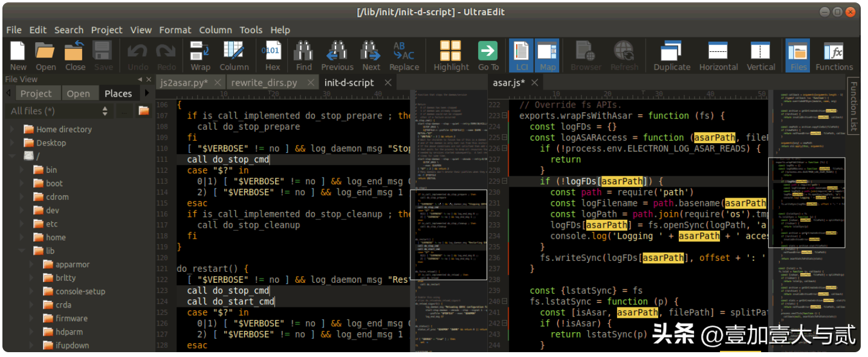Collapse code fold at line 229
This screenshot has height=357, width=868.
[x=505, y=181]
